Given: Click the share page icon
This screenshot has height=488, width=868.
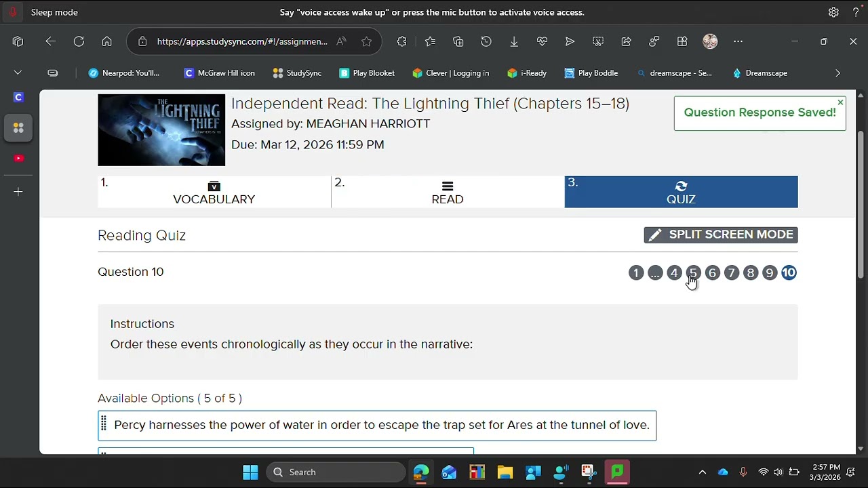Looking at the screenshot, I should tap(626, 41).
